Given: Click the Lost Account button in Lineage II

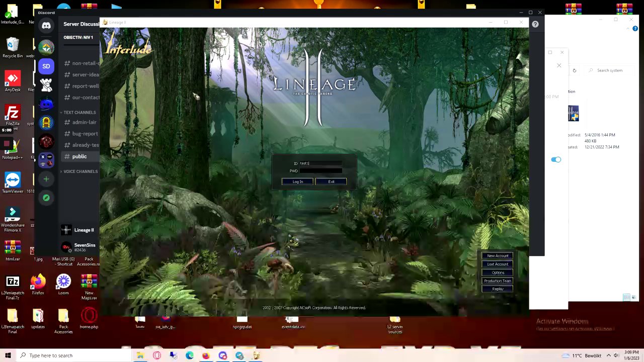Looking at the screenshot, I should click(498, 264).
